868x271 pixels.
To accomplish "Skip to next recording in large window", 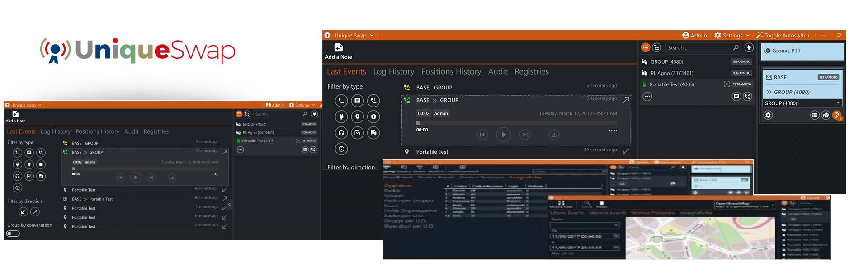I will 525,135.
